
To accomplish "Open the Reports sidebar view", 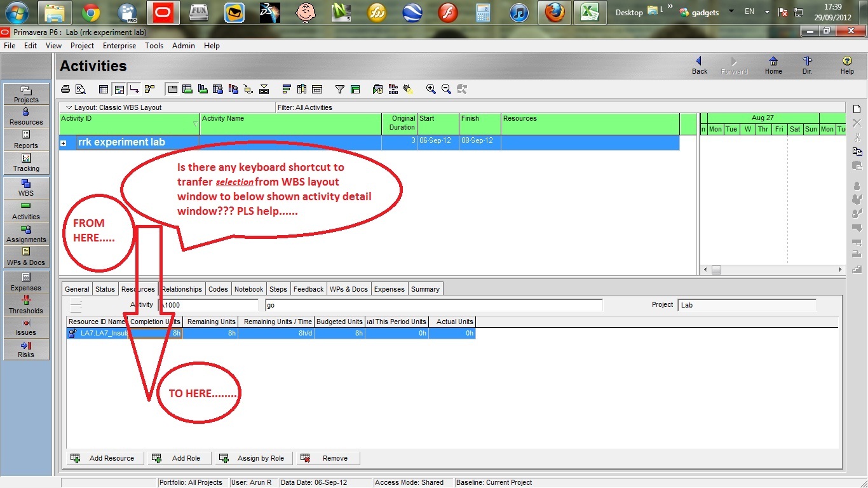I will pyautogui.click(x=26, y=140).
